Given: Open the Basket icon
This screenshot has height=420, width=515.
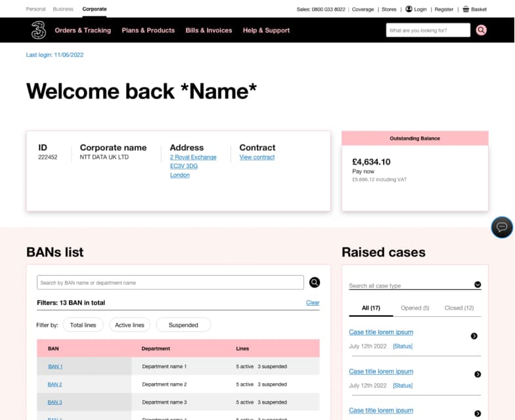Looking at the screenshot, I should click(466, 9).
